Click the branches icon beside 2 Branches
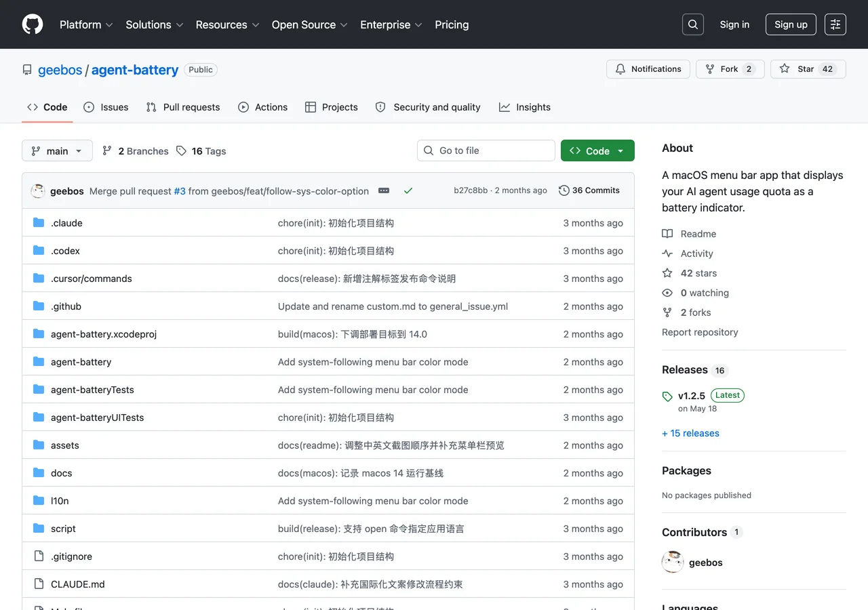 pyautogui.click(x=107, y=151)
